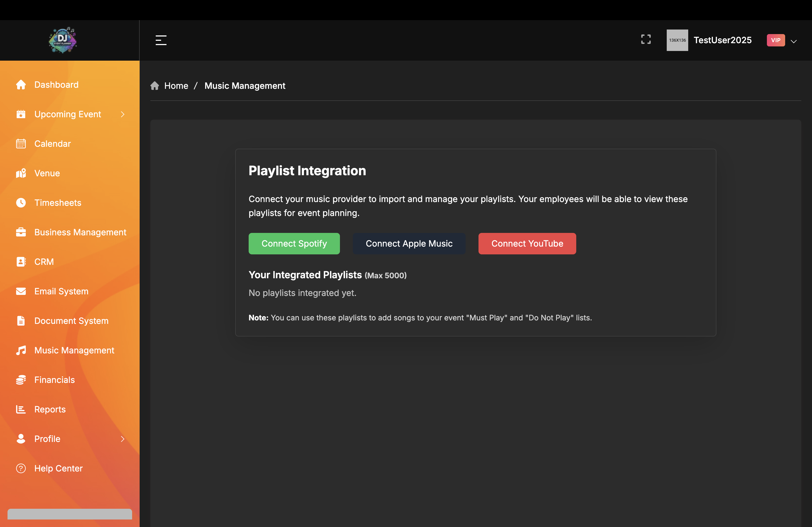Open Document System page

click(71, 321)
